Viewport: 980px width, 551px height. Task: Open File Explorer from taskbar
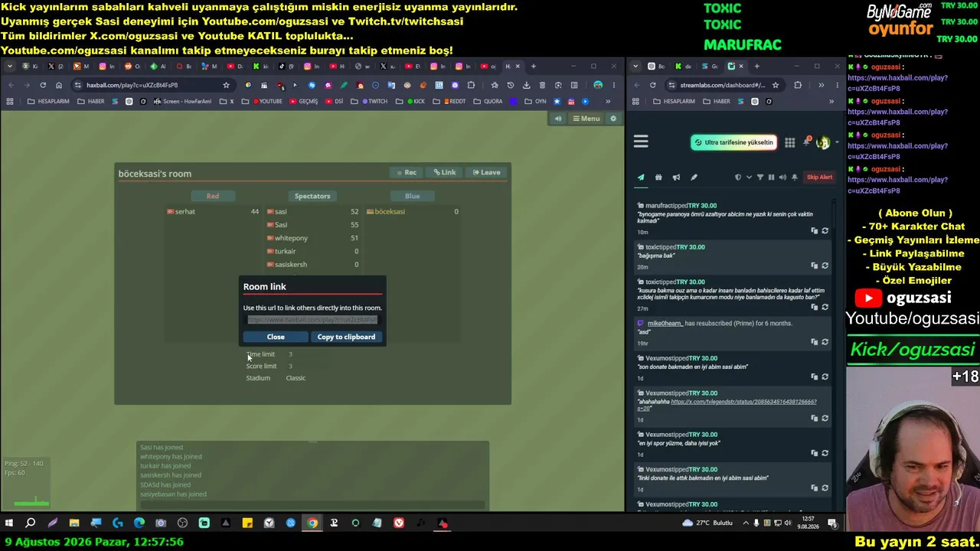(74, 523)
